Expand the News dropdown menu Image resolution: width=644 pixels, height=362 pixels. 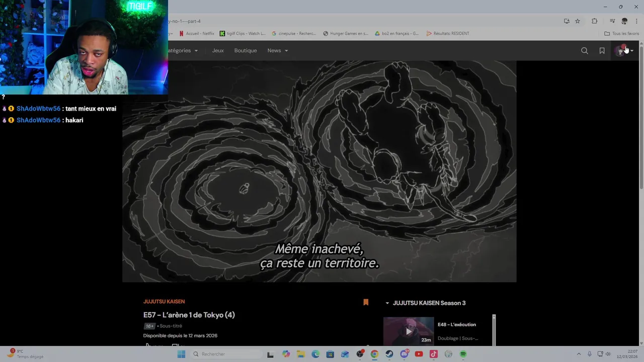(278, 51)
